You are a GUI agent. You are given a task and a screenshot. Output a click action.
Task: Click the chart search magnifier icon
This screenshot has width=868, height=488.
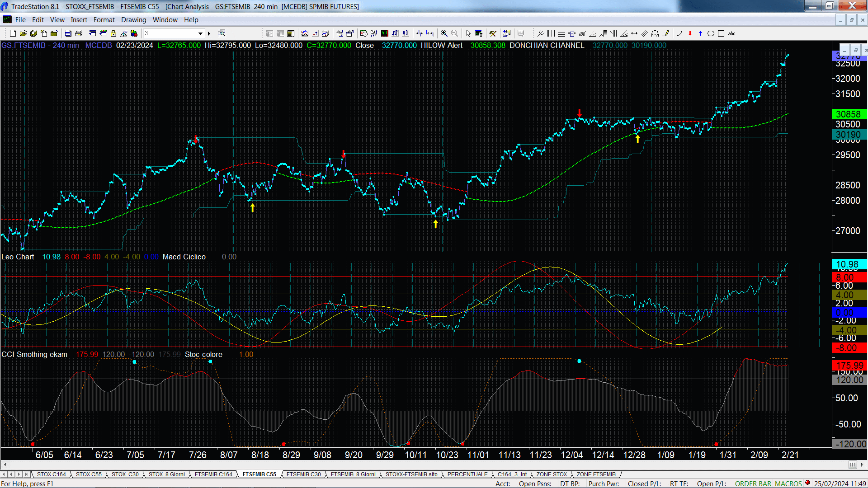coord(222,33)
